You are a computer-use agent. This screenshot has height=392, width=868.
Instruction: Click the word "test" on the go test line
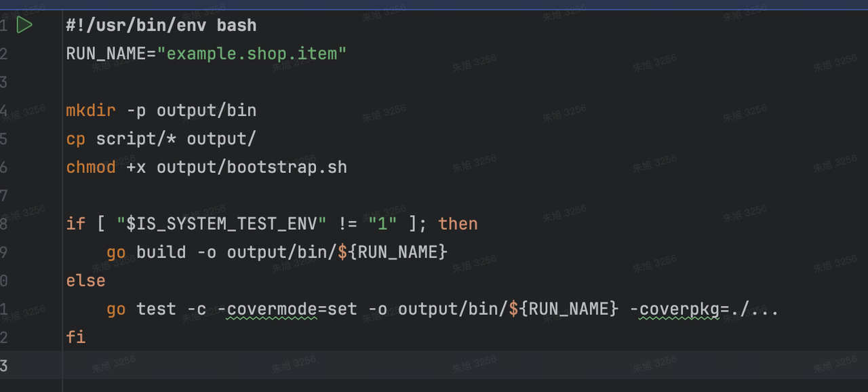tap(156, 309)
